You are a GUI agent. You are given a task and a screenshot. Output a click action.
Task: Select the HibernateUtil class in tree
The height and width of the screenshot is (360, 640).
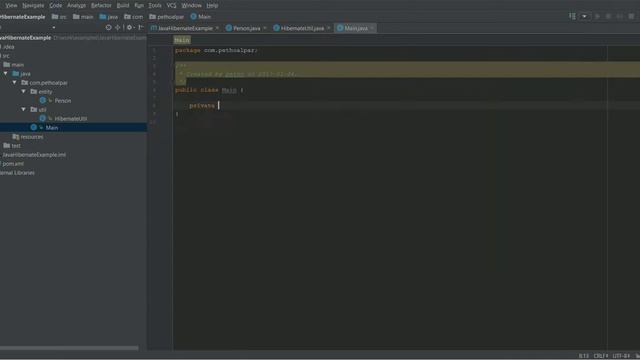pos(71,119)
